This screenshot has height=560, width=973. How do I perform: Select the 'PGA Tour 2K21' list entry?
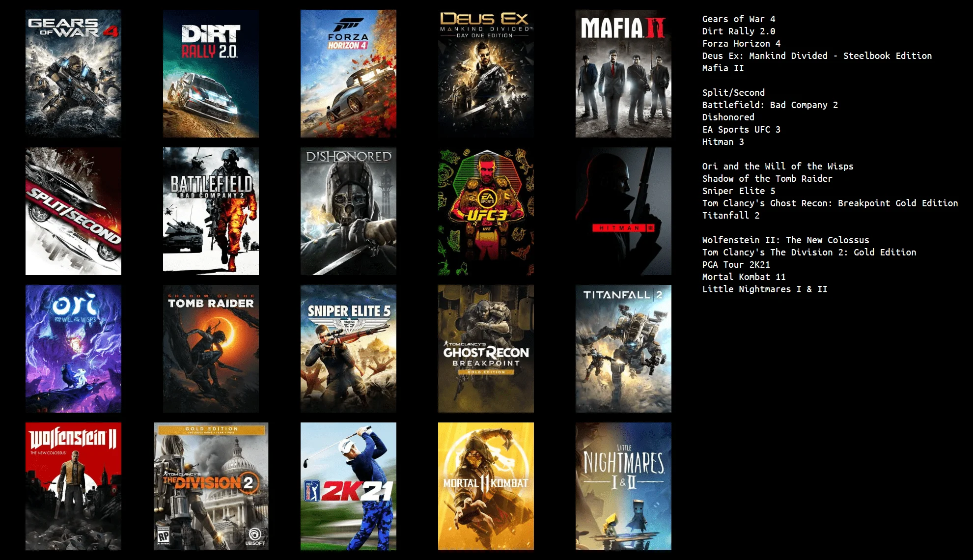click(736, 265)
